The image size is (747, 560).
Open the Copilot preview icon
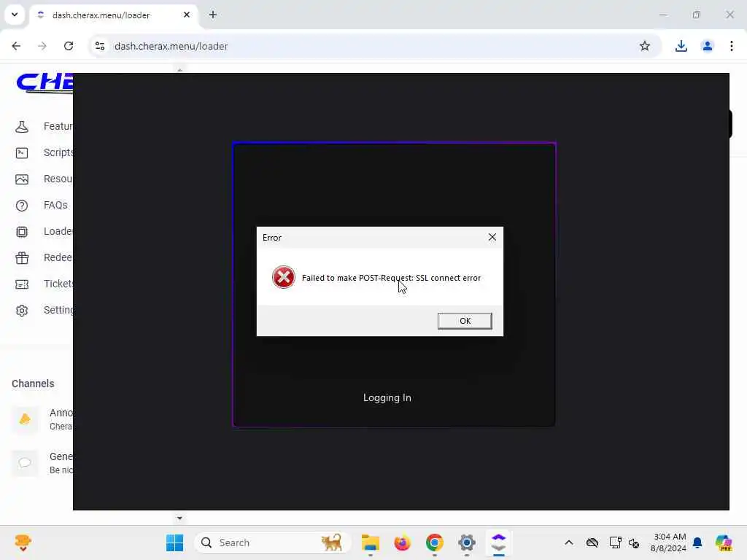[x=724, y=542]
